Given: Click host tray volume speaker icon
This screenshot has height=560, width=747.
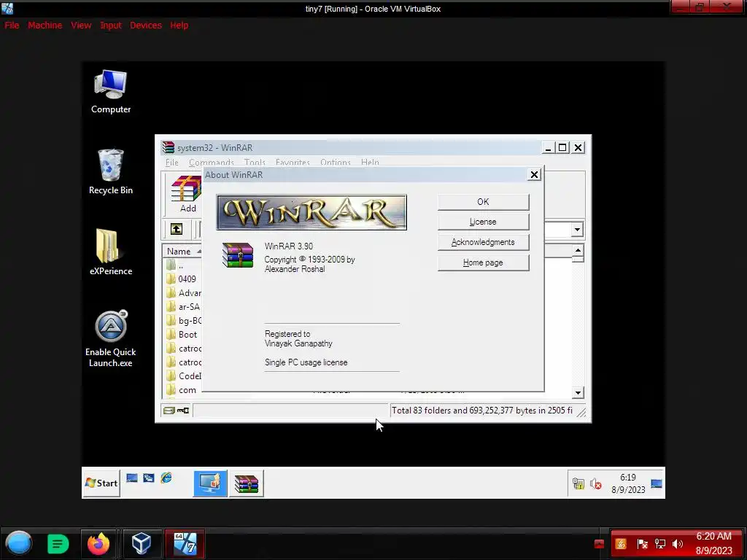Looking at the screenshot, I should (678, 544).
